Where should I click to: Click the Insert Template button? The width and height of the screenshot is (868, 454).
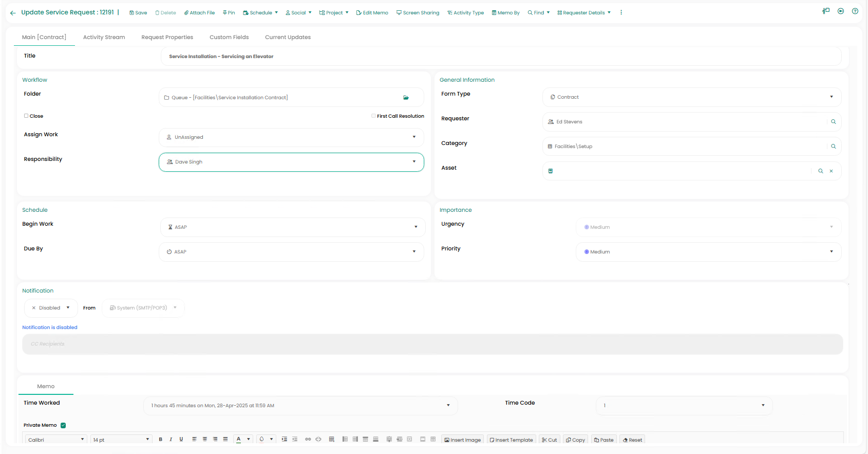pos(511,440)
